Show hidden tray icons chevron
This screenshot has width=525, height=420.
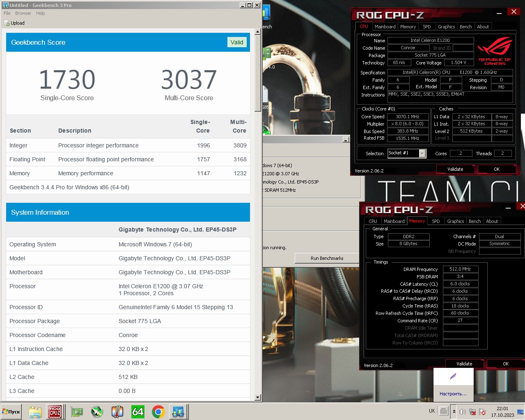(x=454, y=411)
